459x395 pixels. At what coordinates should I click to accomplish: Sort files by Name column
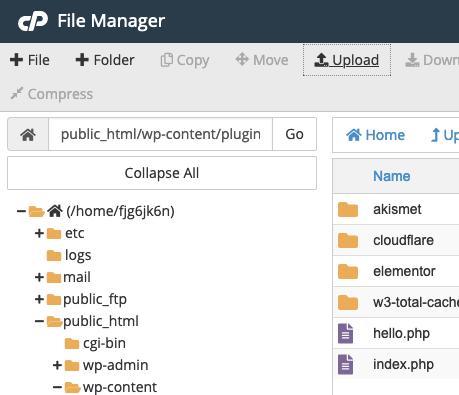[392, 176]
